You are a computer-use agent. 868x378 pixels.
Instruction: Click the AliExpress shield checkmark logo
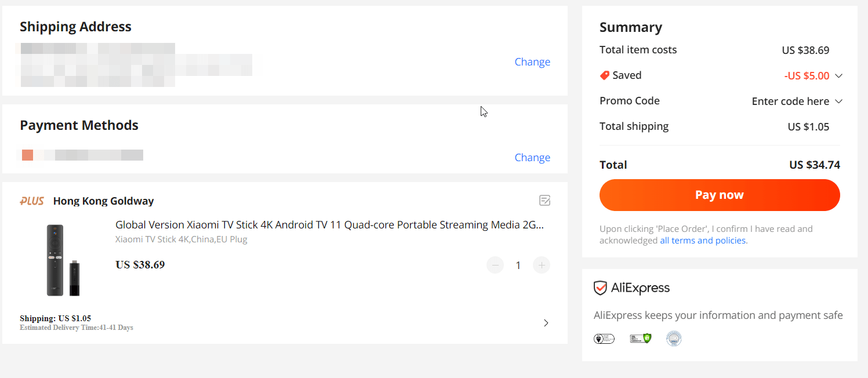(x=600, y=288)
